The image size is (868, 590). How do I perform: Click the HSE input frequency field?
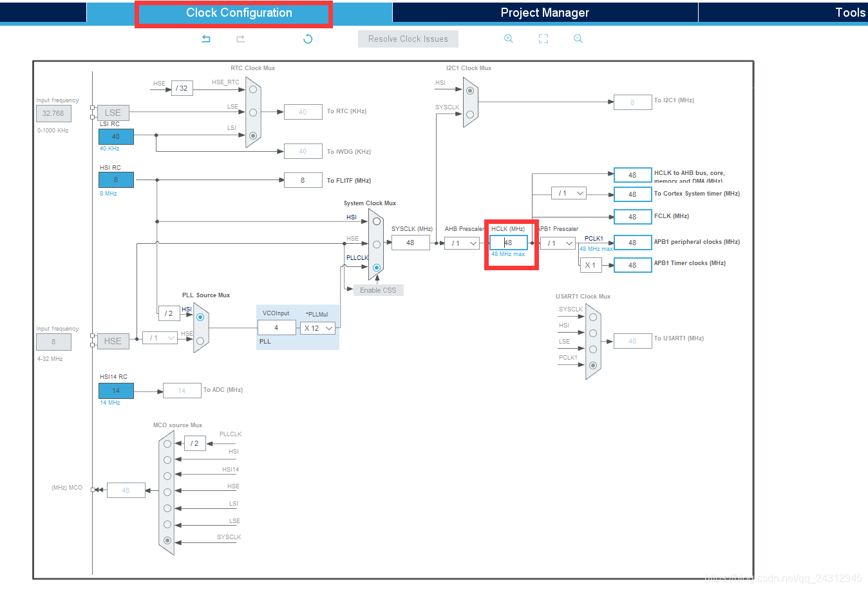(53, 342)
